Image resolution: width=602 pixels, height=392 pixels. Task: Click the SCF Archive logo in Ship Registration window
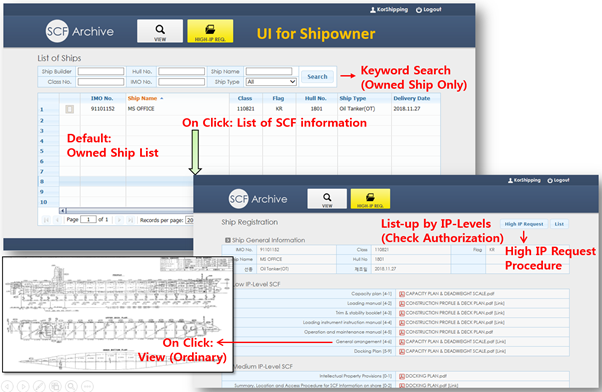[x=258, y=199]
